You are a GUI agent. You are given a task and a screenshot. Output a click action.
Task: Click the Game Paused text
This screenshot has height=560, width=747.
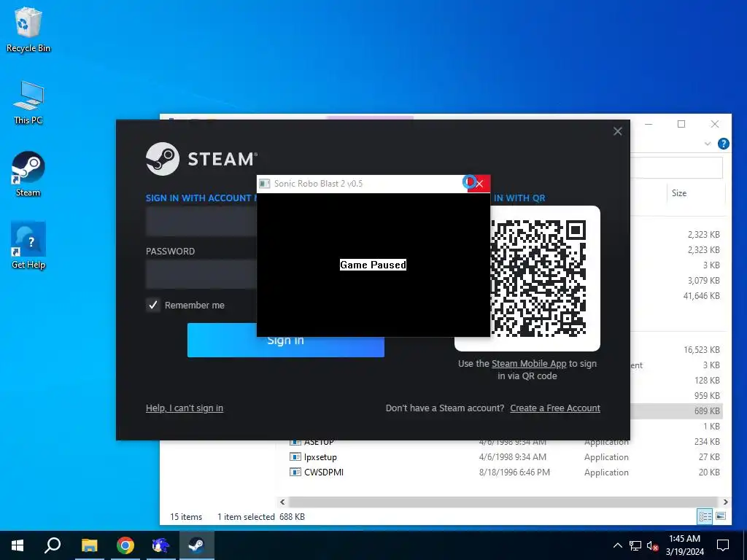[373, 265]
